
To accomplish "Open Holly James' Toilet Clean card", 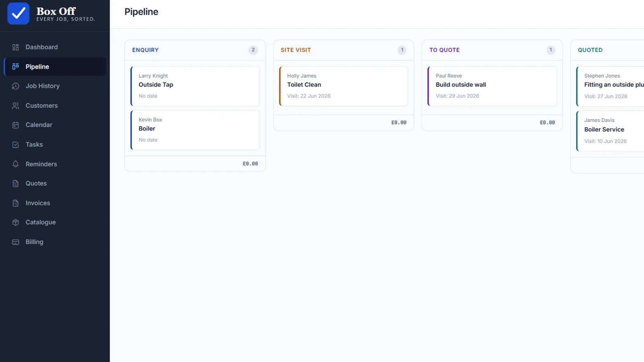I will [344, 86].
